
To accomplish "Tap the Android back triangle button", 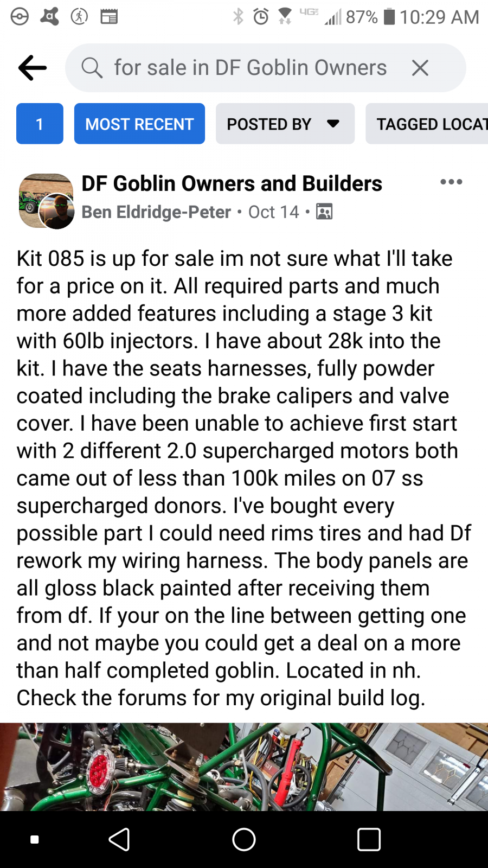I will point(119,840).
